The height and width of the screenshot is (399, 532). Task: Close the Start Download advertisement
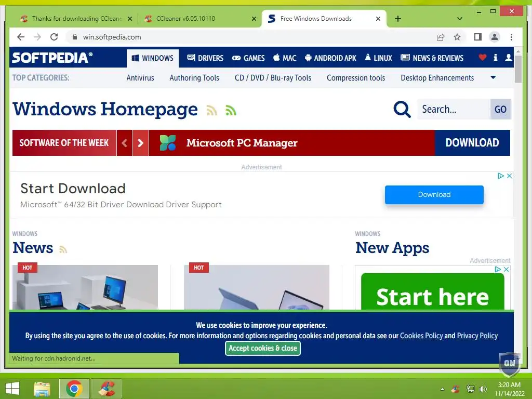click(x=509, y=176)
